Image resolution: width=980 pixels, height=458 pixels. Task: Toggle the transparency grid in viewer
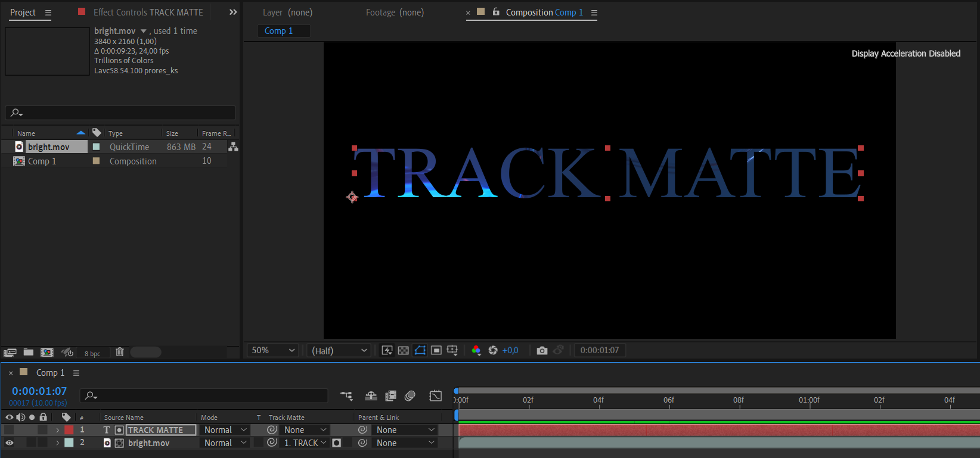(x=404, y=351)
